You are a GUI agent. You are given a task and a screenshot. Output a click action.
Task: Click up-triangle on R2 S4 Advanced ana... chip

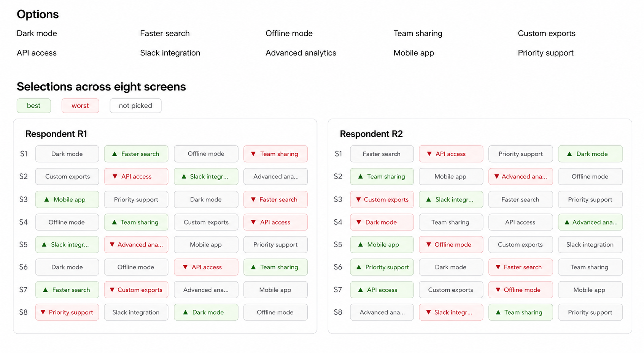[x=567, y=222]
